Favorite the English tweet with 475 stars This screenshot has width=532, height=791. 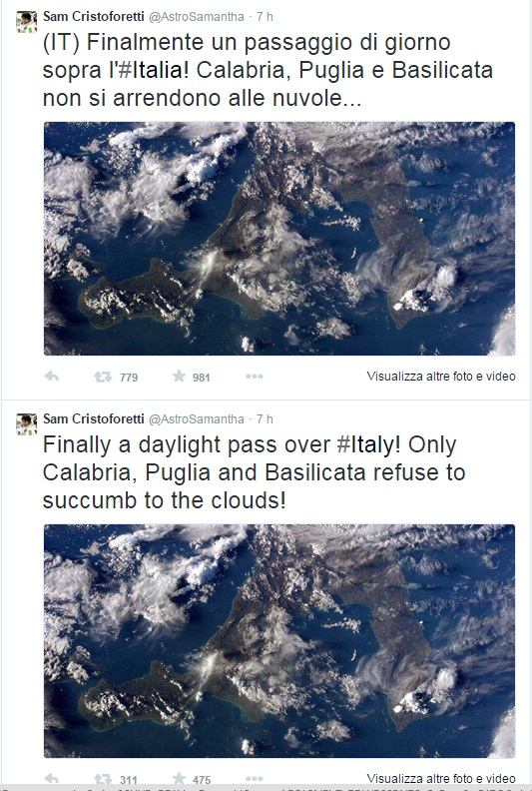tap(179, 778)
